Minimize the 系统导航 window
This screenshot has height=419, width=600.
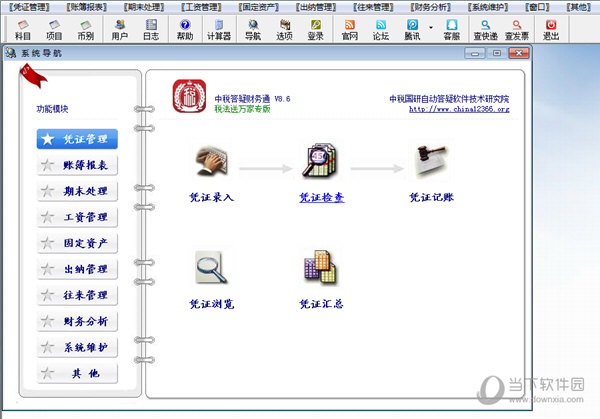click(475, 53)
